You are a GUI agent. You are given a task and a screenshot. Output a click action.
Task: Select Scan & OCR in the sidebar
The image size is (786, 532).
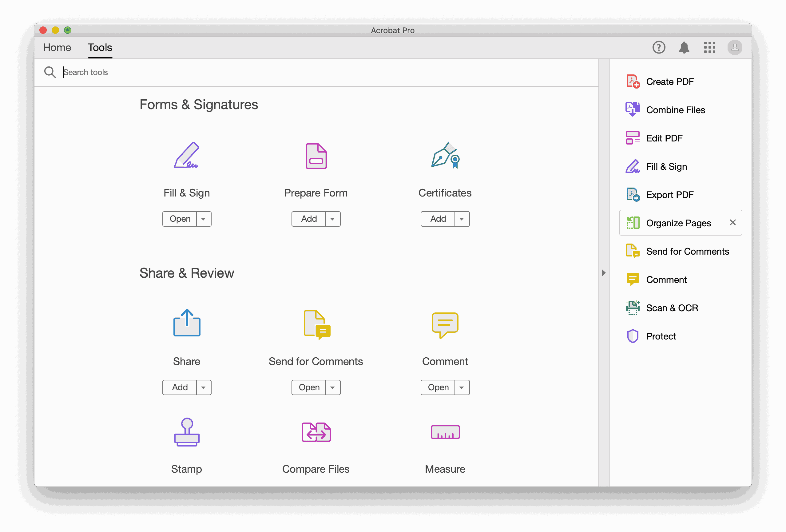(672, 308)
